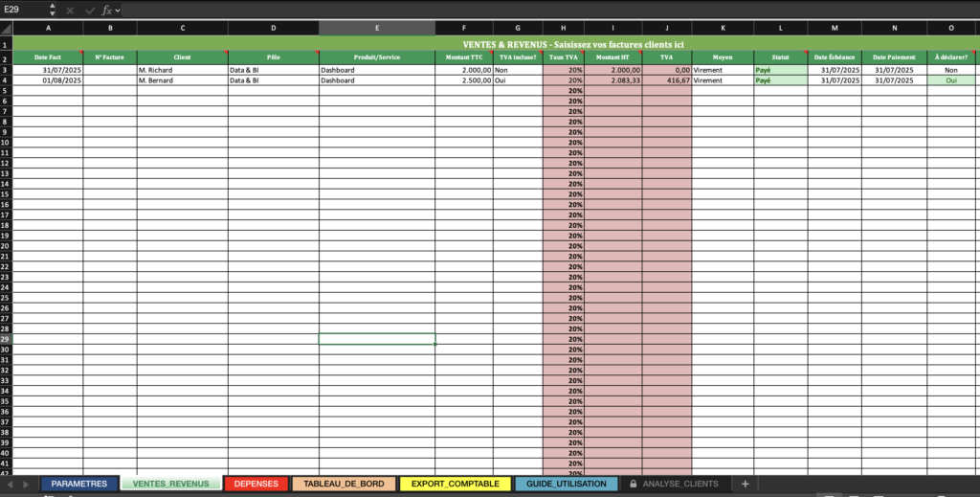Expand the dropdown chevron next to fx
This screenshot has height=497, width=980.
pos(118,10)
